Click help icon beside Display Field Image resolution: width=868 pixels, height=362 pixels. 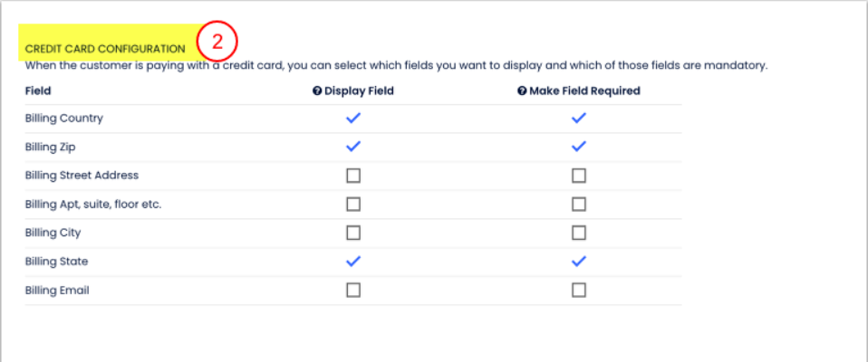coord(317,90)
